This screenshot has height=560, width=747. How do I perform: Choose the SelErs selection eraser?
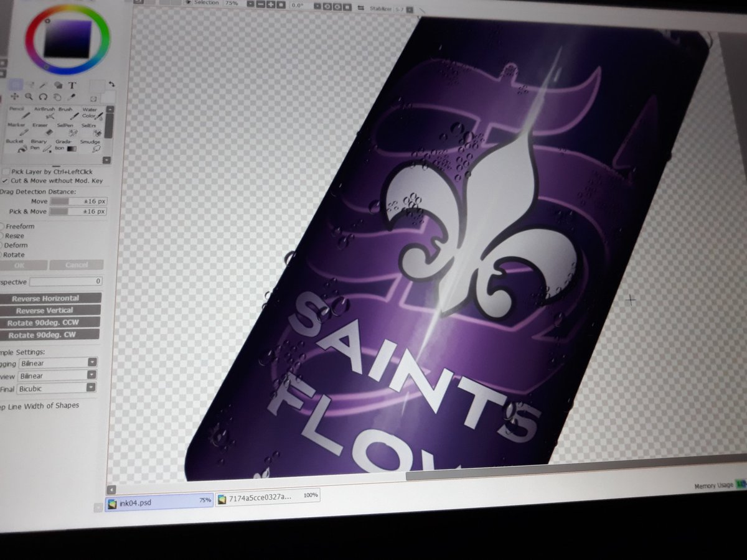pyautogui.click(x=90, y=129)
